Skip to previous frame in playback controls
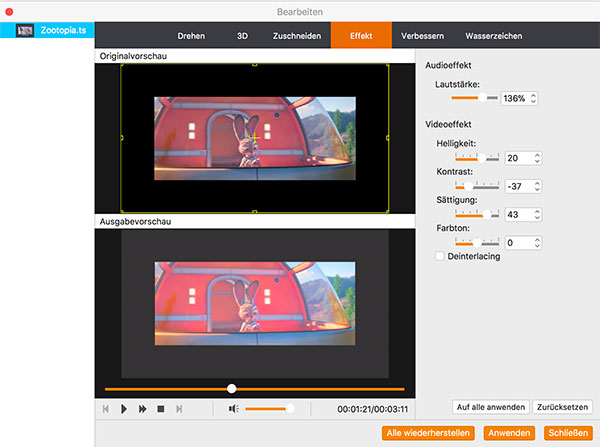The width and height of the screenshot is (600, 447). tap(106, 409)
